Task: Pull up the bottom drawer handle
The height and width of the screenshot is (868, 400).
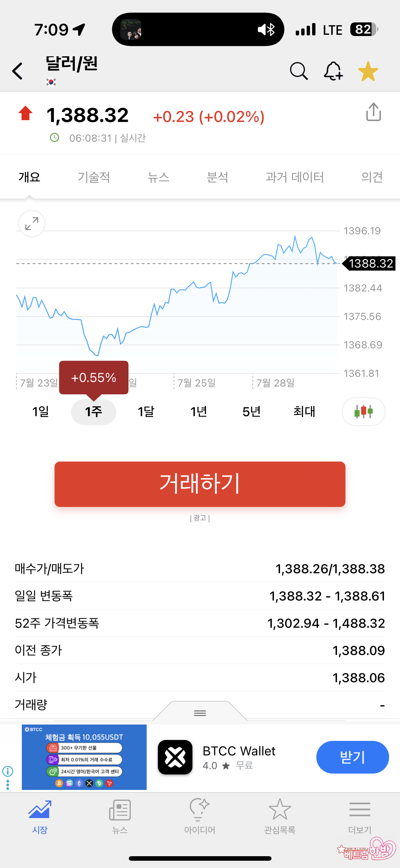Action: [200, 713]
